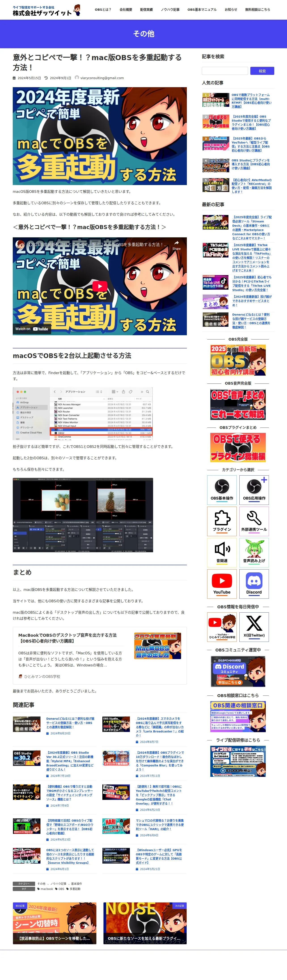Open popular article on YouTube 縦型ライブ配信

click(251, 145)
